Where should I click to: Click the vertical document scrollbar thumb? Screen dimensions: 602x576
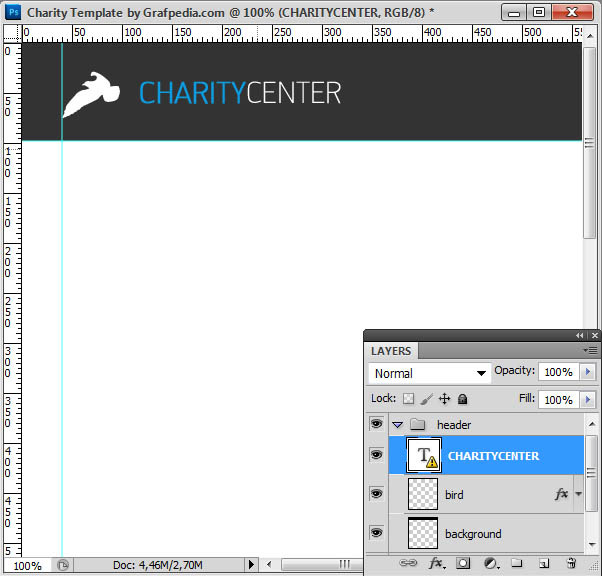tap(589, 143)
